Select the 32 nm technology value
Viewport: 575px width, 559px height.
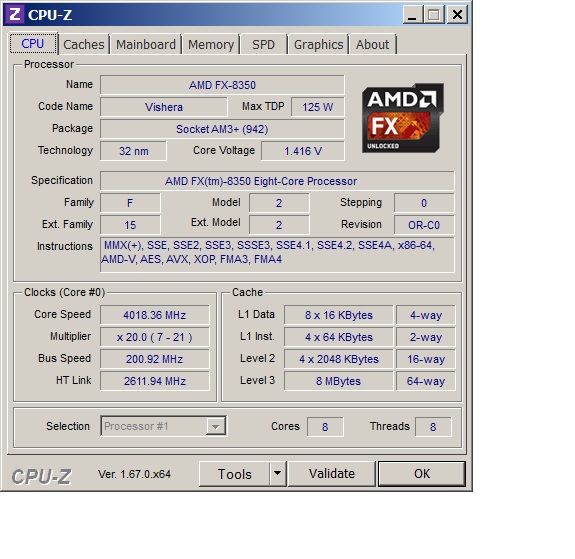[133, 151]
